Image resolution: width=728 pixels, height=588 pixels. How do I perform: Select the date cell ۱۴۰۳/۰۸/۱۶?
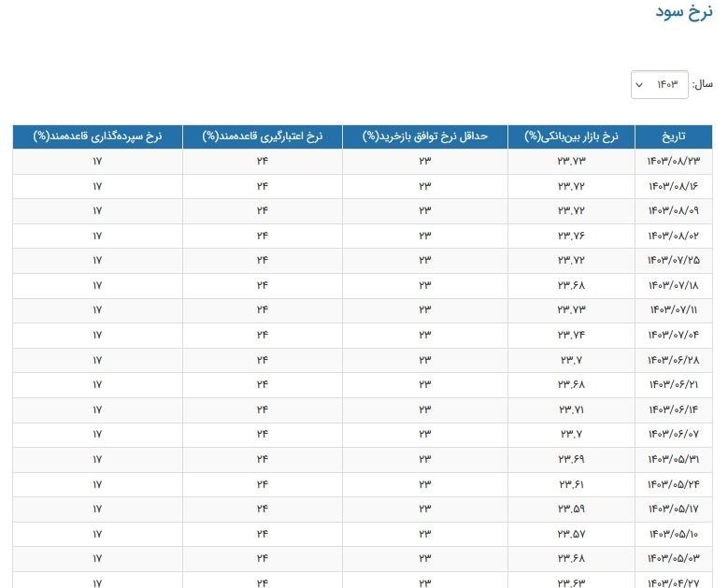(673, 186)
